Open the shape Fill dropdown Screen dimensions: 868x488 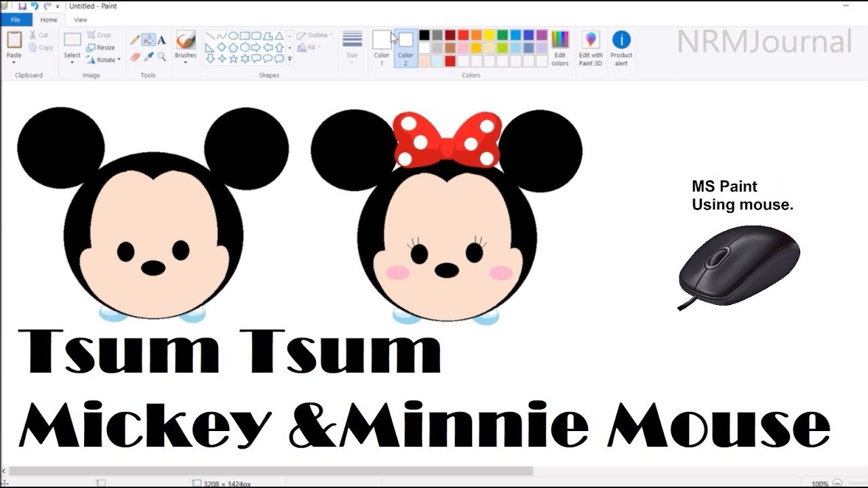point(308,47)
